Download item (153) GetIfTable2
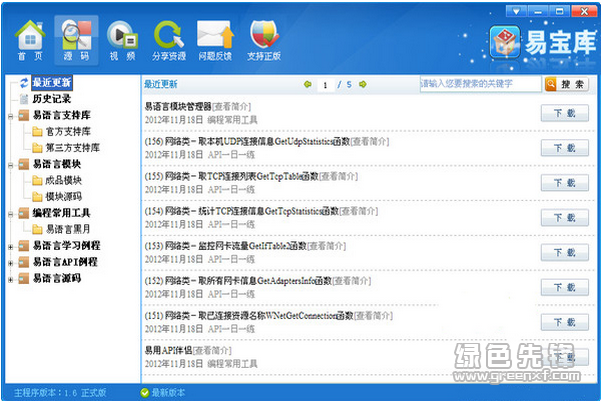 [565, 252]
